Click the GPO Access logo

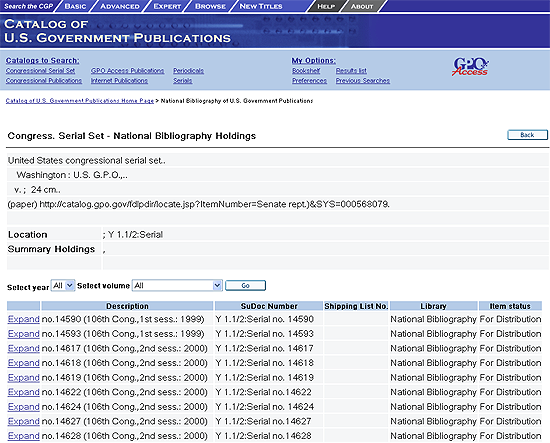[x=470, y=67]
